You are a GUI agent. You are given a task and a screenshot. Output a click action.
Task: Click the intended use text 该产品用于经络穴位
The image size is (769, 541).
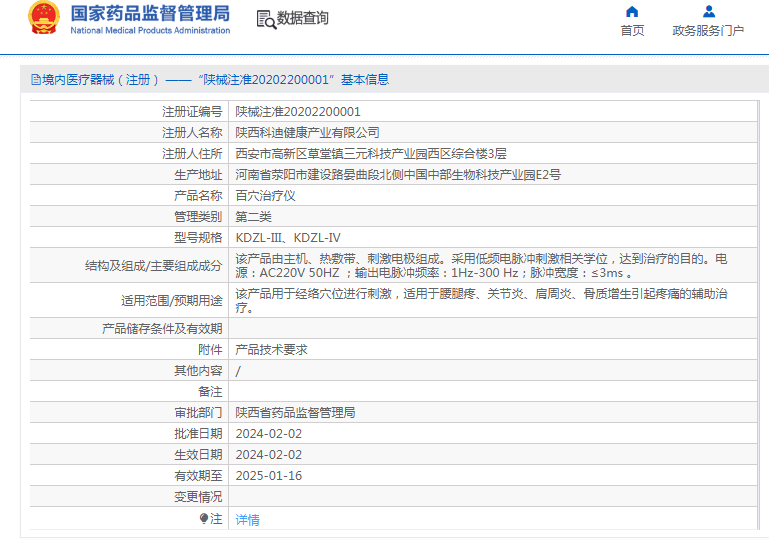click(481, 300)
